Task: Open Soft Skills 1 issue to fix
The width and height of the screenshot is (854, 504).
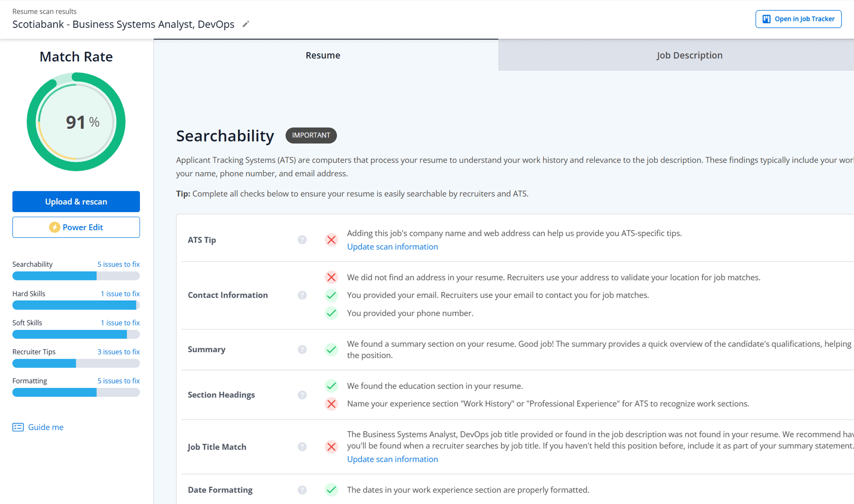Action: 120,323
